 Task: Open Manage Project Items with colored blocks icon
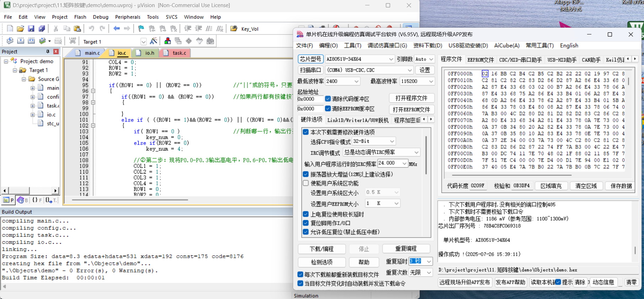[x=167, y=41]
